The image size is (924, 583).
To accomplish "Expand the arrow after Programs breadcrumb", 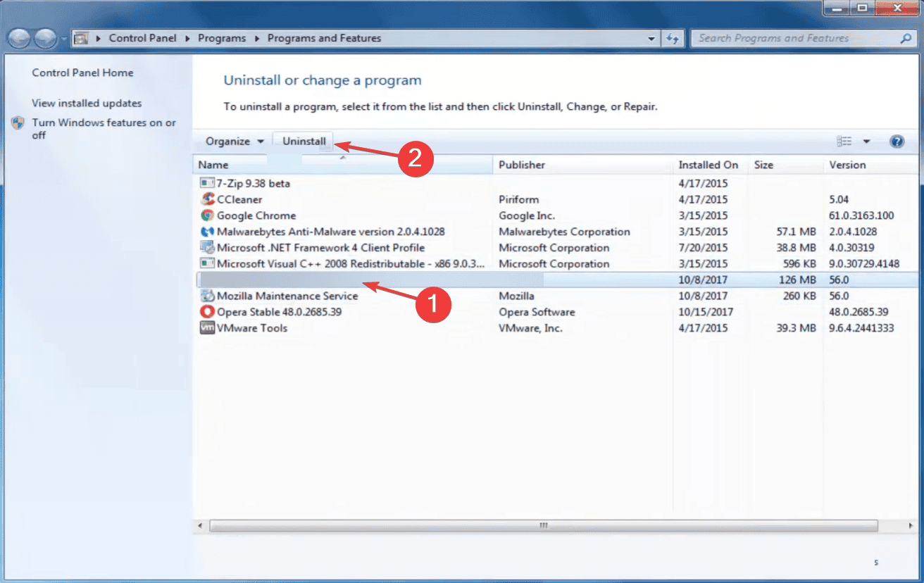I will coord(257,38).
